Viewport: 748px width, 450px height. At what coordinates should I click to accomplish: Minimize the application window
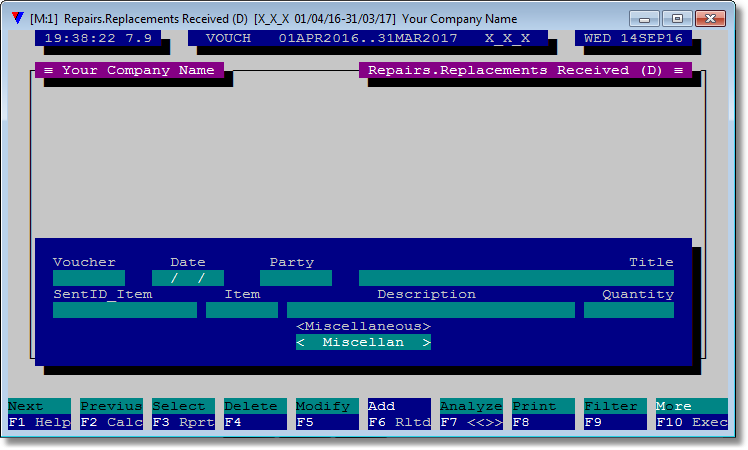pyautogui.click(x=644, y=19)
